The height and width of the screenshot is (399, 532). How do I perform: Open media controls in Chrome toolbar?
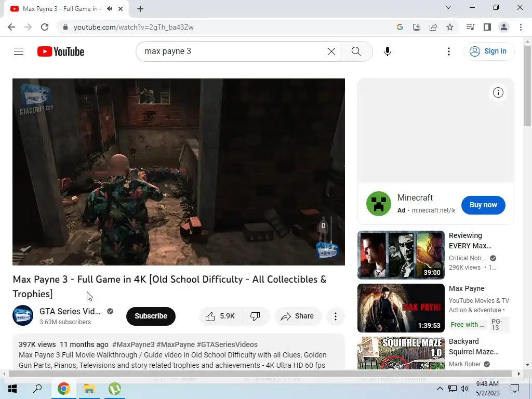pyautogui.click(x=470, y=27)
